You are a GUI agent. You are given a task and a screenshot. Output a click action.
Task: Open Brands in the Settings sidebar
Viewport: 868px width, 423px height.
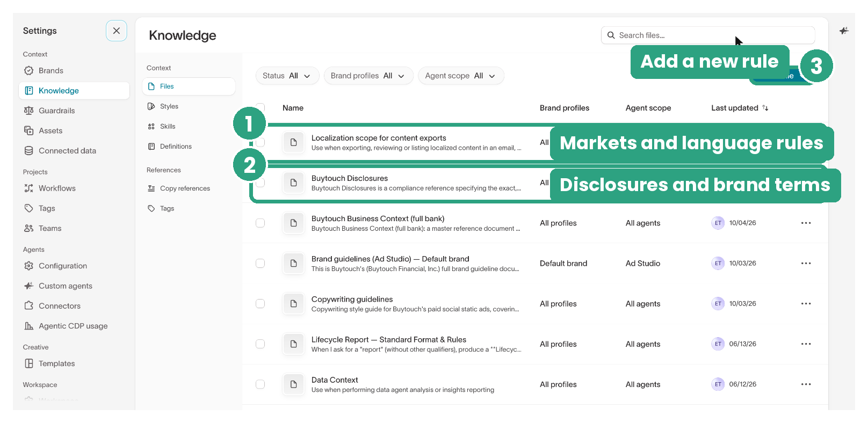point(74,70)
